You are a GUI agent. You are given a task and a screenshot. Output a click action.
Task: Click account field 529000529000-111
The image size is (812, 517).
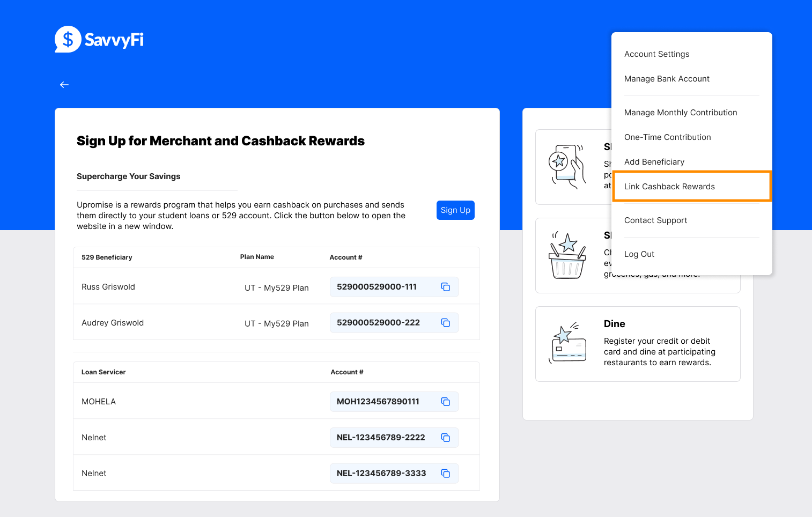pyautogui.click(x=394, y=287)
